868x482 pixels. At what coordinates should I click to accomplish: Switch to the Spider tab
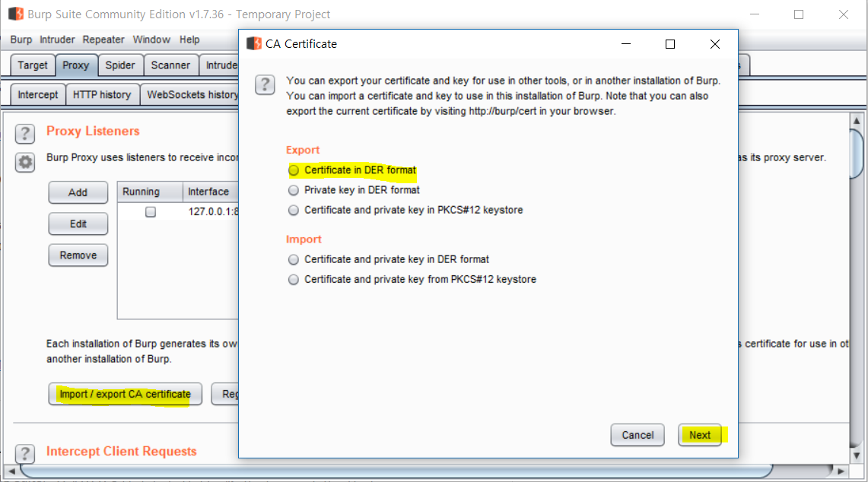click(x=120, y=65)
